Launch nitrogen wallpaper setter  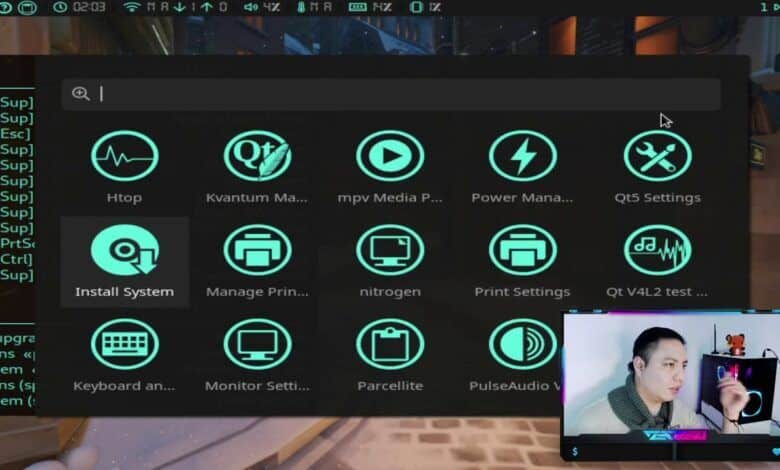[390, 262]
